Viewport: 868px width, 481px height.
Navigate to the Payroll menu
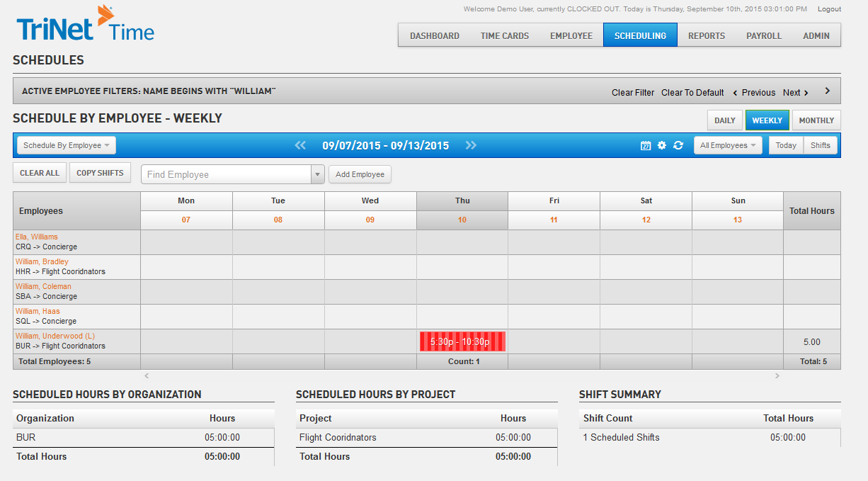764,35
